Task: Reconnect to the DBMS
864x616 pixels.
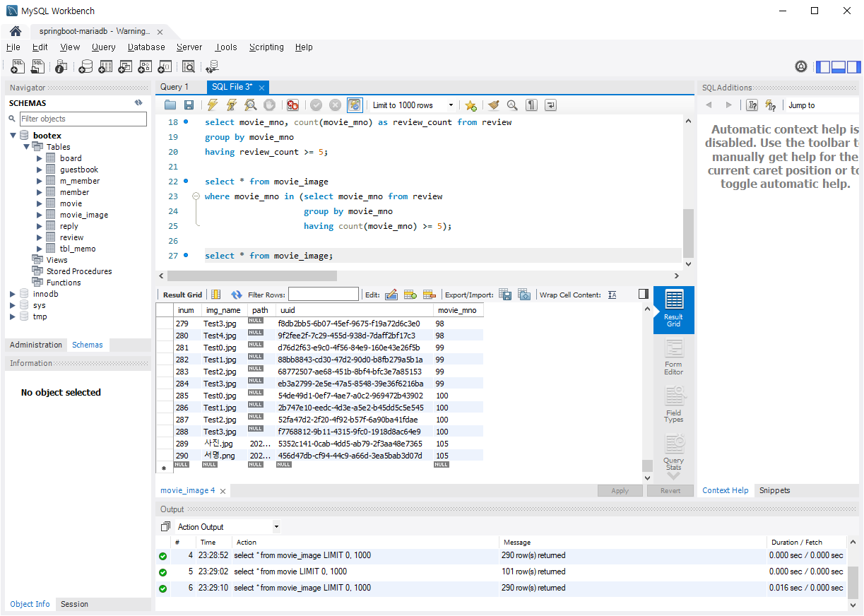Action: [212, 66]
